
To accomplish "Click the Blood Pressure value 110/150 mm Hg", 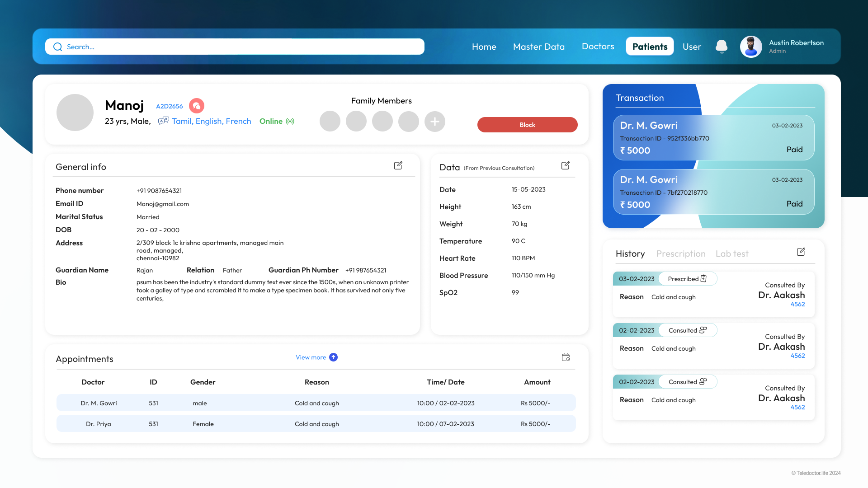I will 533,276.
